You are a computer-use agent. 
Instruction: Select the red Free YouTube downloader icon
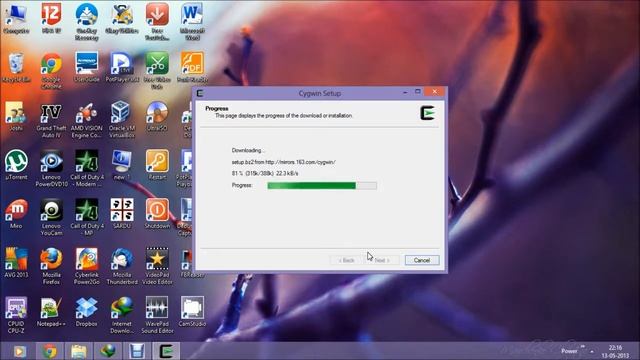[157, 22]
